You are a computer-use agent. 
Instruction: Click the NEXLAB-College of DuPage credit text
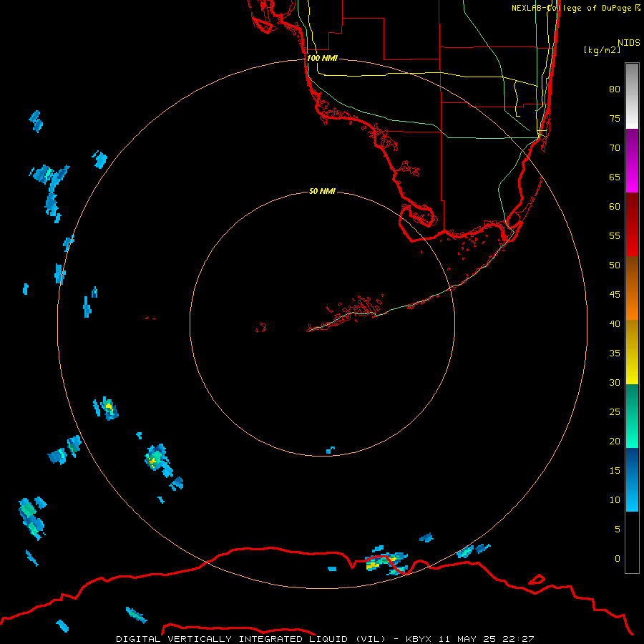tap(575, 8)
